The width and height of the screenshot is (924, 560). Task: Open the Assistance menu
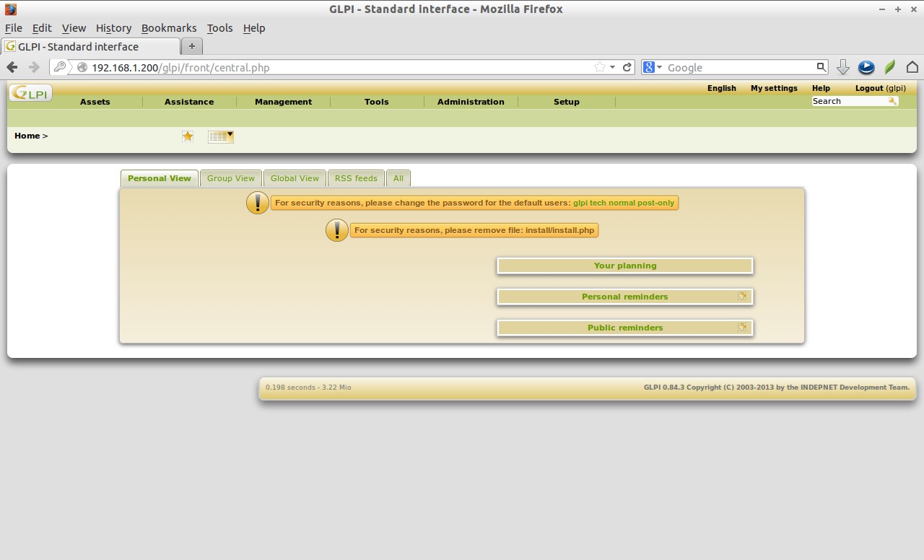pyautogui.click(x=189, y=102)
